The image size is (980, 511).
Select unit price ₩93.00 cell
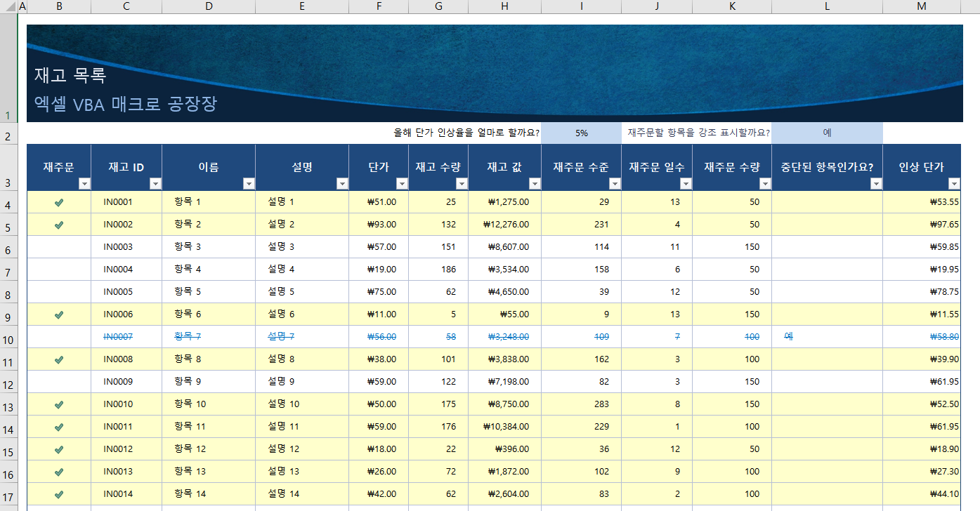379,225
